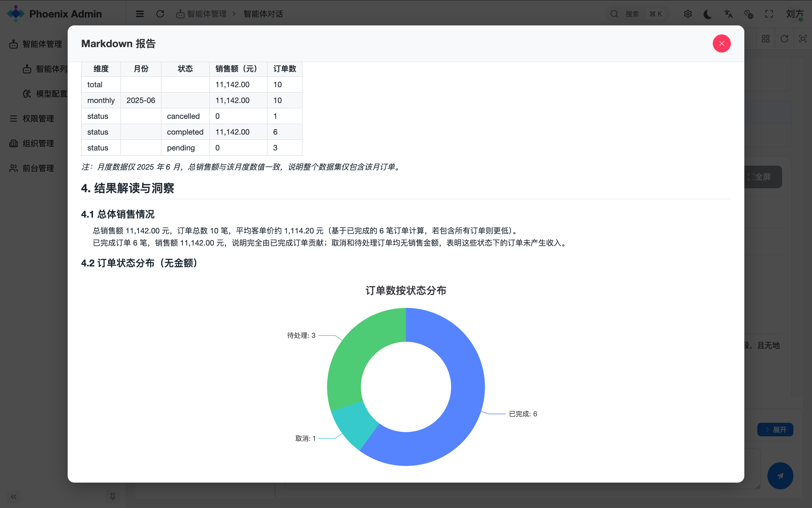812x508 pixels.
Task: Open the language translate icon
Action: [729, 14]
